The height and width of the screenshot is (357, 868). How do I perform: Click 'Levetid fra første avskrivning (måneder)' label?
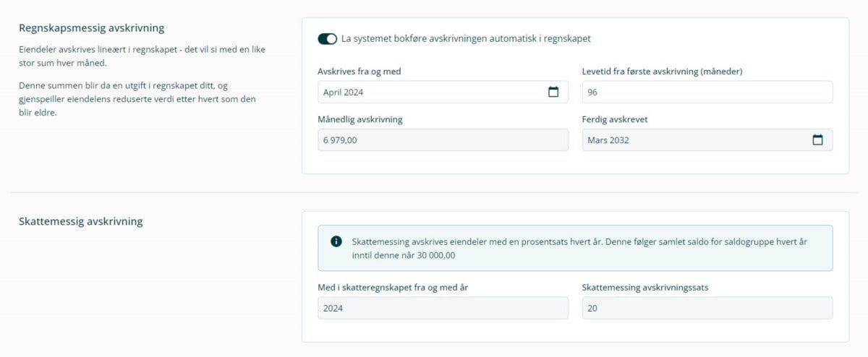(662, 71)
